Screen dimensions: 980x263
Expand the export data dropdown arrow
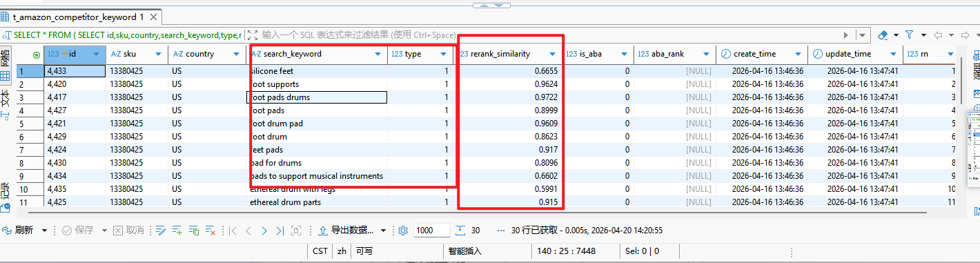(383, 231)
